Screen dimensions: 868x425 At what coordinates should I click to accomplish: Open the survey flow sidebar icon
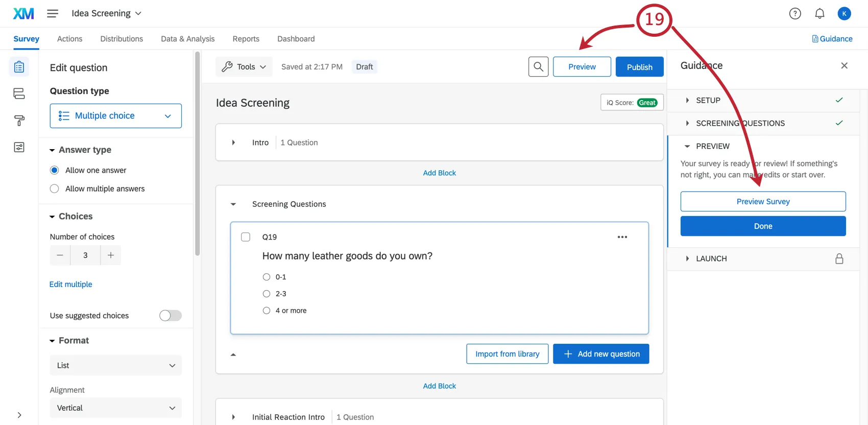(19, 93)
